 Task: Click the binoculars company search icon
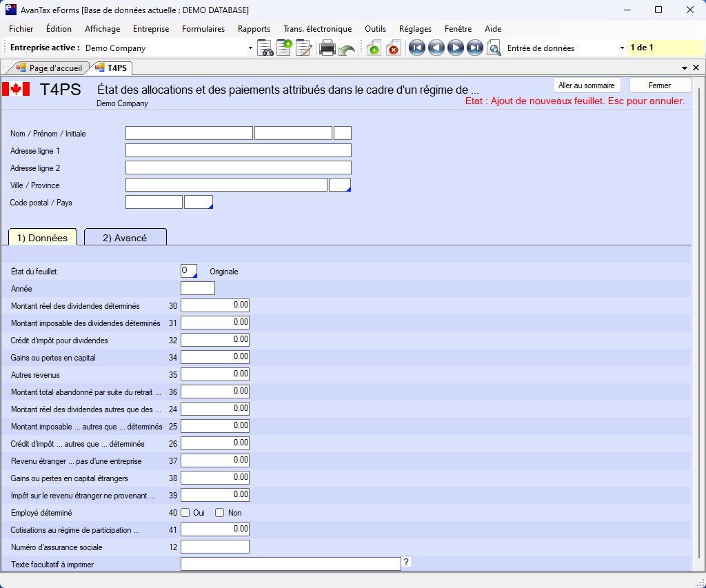point(265,48)
